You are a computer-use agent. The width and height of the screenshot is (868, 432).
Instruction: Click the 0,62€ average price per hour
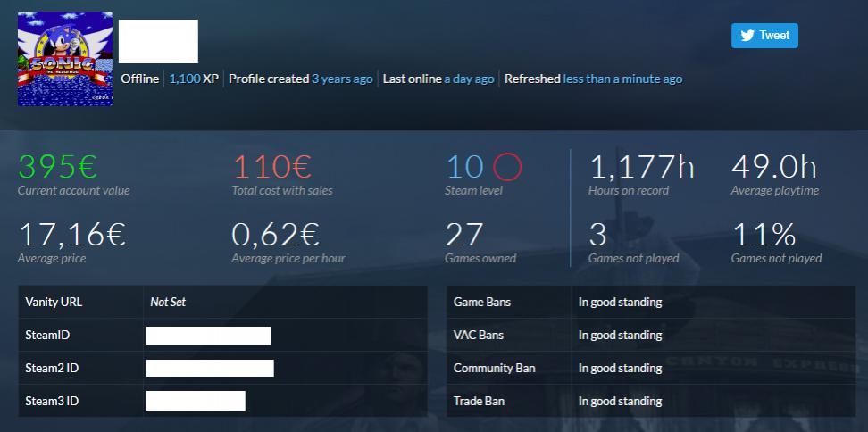(276, 235)
